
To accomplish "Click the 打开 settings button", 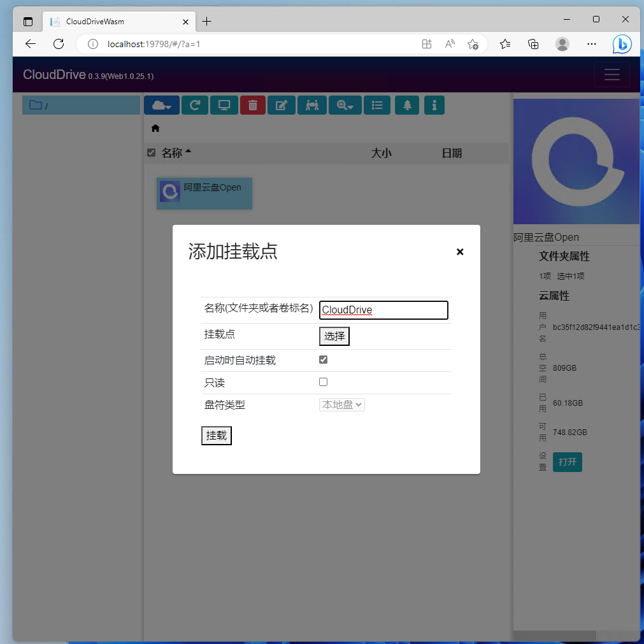I will (x=567, y=462).
